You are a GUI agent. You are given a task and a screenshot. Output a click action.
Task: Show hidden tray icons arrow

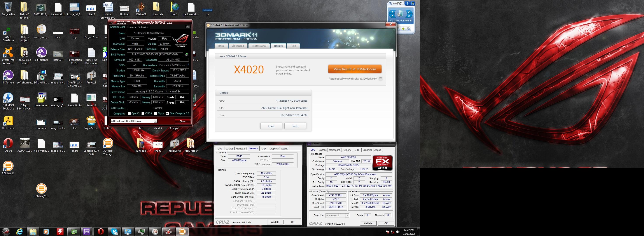382,232
